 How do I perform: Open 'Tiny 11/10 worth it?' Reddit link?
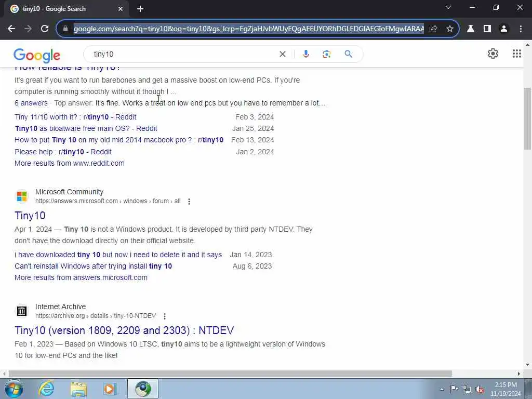pyautogui.click(x=75, y=117)
